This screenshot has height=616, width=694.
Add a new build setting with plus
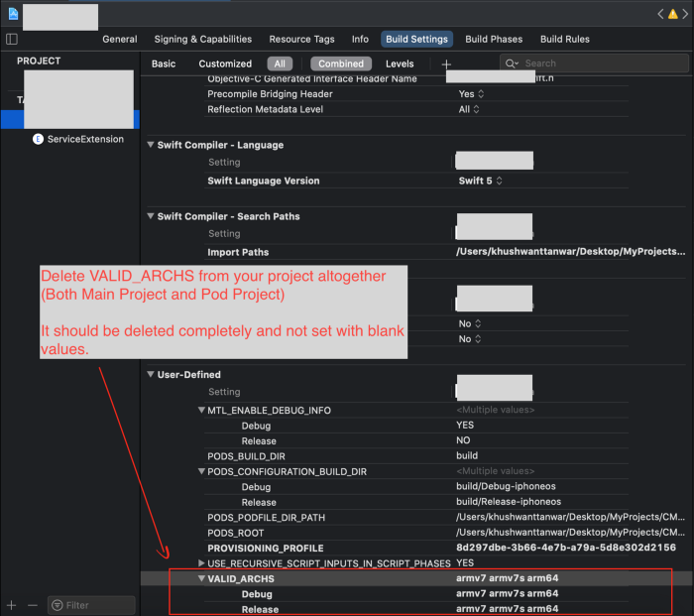[446, 64]
